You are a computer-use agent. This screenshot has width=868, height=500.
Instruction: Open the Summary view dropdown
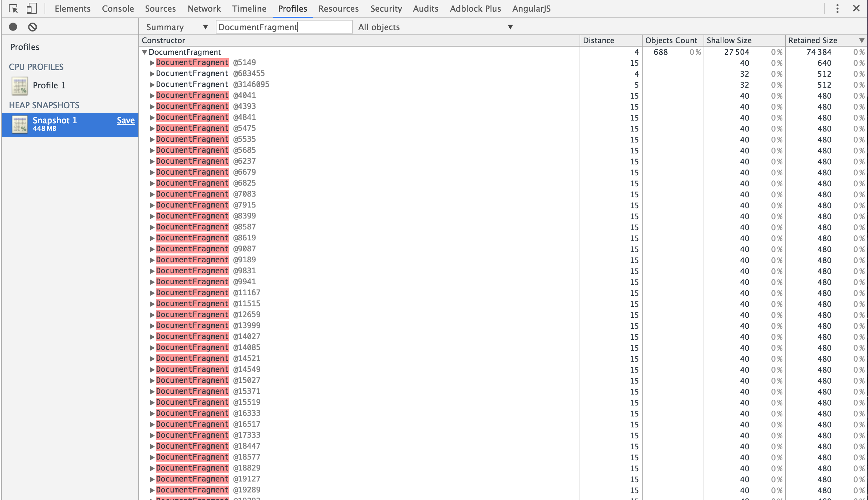177,27
